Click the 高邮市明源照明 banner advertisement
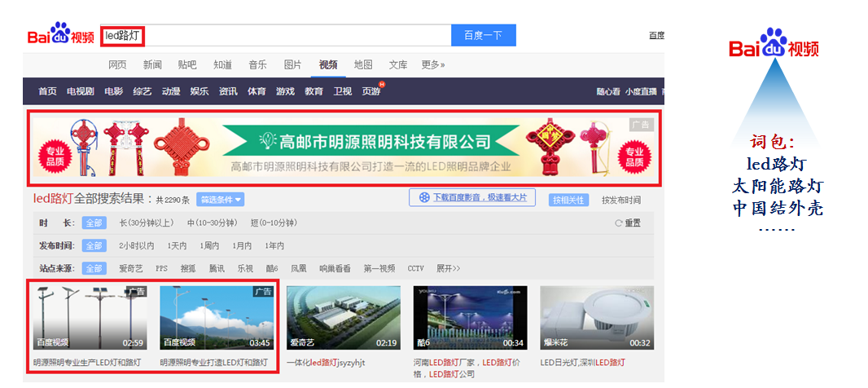The image size is (868, 388). [344, 147]
